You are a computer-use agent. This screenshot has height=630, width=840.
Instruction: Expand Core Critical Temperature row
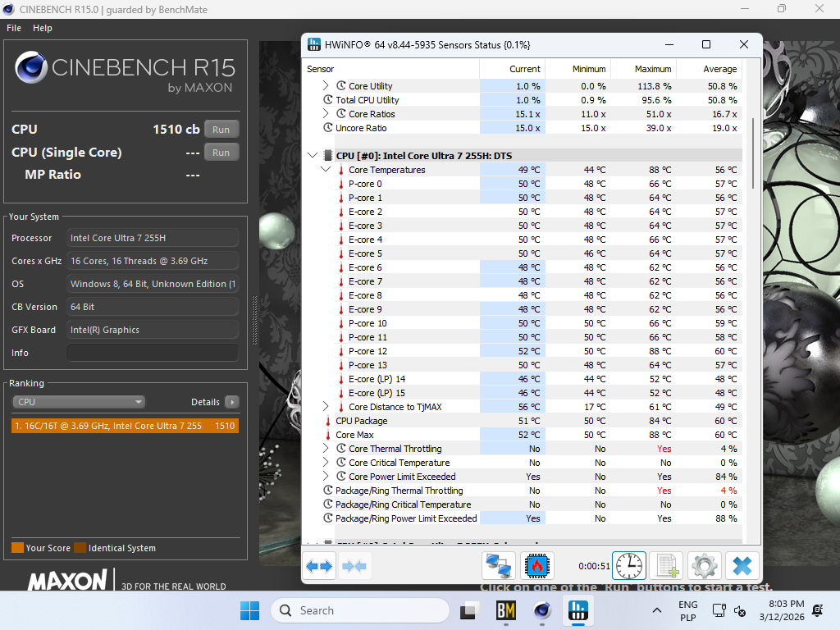pyautogui.click(x=326, y=463)
